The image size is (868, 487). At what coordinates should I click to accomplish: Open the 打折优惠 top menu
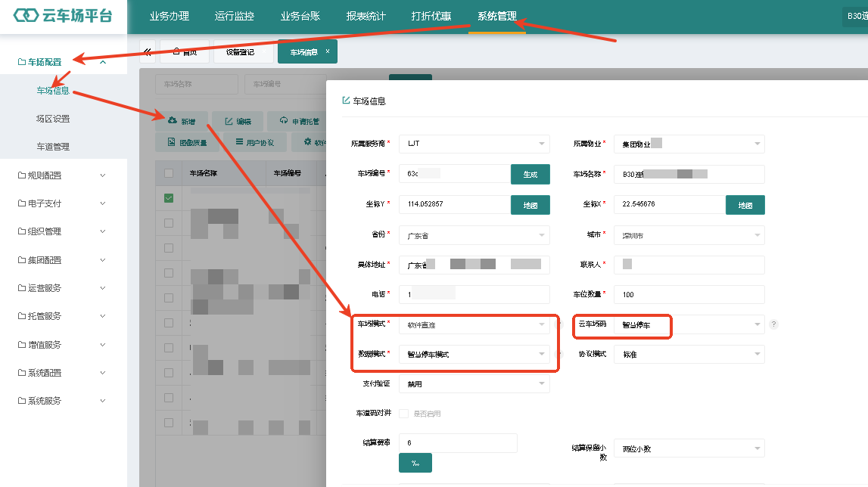click(431, 17)
